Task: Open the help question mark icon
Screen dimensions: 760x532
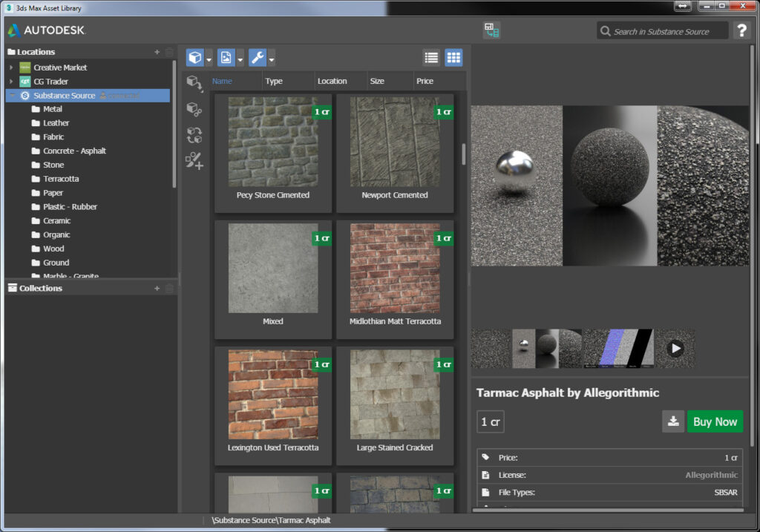Action: [x=741, y=30]
